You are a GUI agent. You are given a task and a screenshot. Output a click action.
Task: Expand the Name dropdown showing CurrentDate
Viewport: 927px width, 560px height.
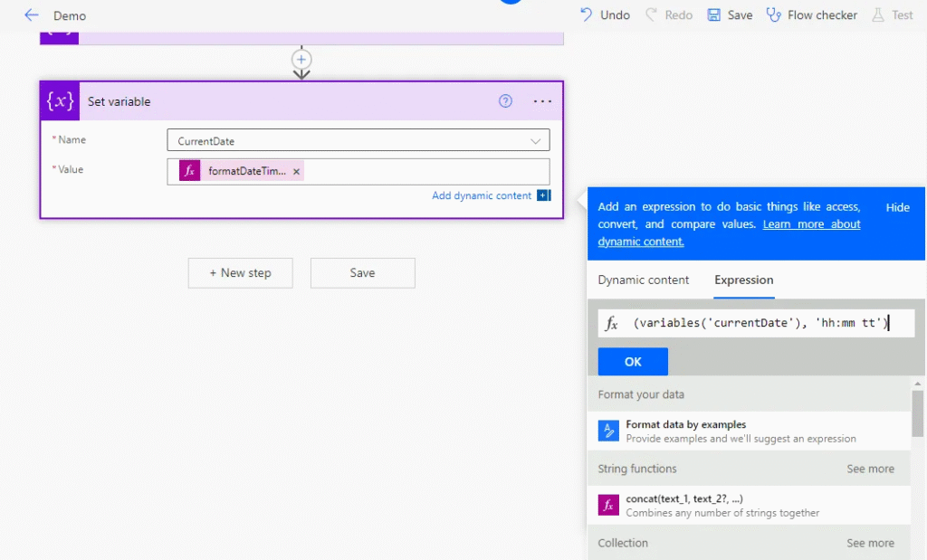click(534, 141)
